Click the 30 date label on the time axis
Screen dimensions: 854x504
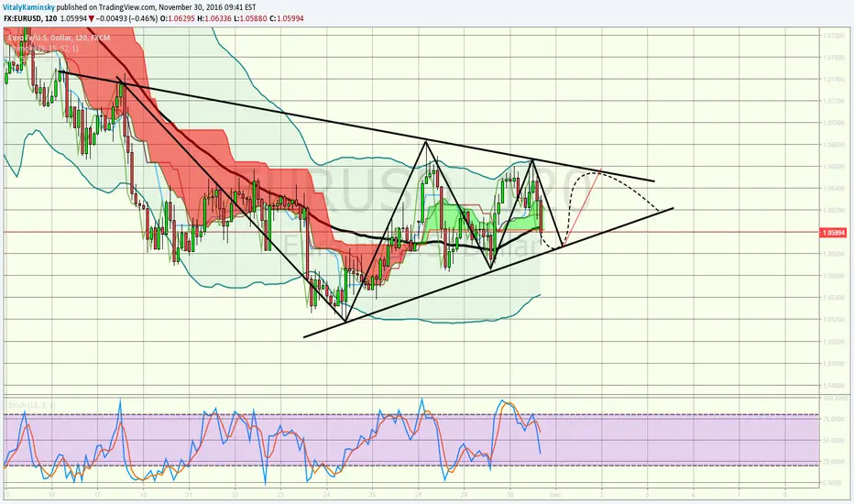pos(509,495)
